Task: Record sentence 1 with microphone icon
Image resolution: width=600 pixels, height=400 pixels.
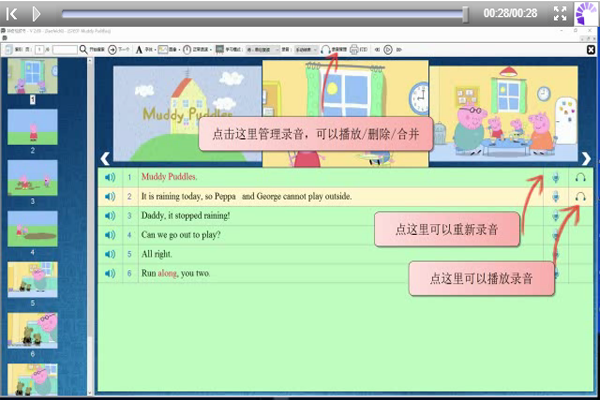Action: pyautogui.click(x=556, y=177)
